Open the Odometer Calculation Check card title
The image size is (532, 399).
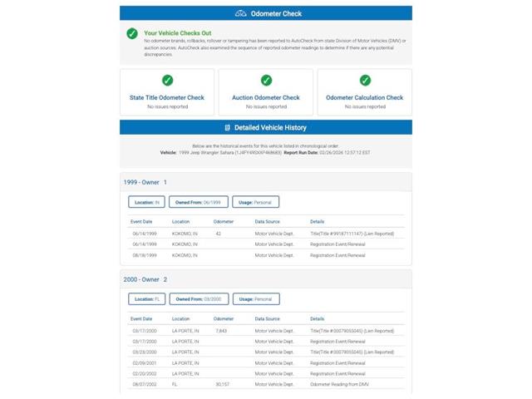pos(365,98)
